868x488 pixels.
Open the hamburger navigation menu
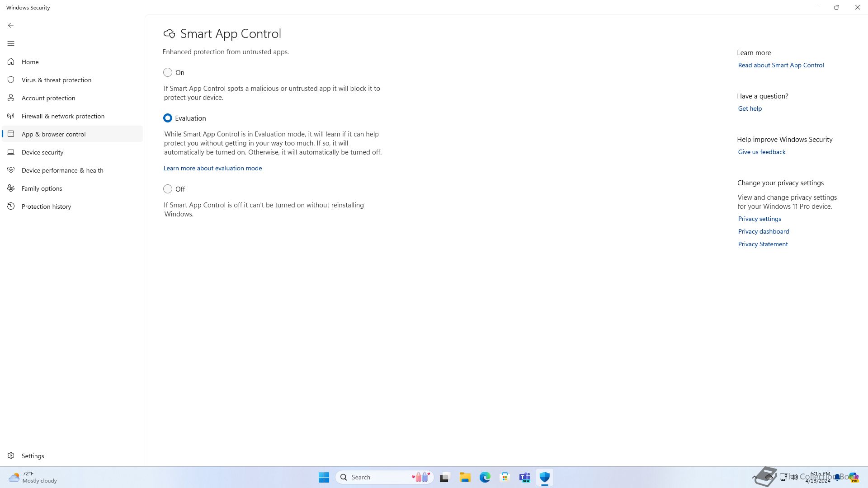point(11,43)
